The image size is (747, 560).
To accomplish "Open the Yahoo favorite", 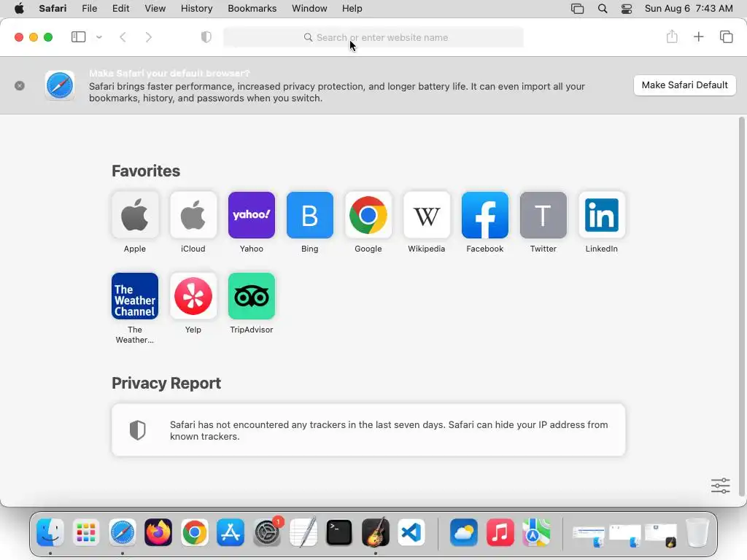I will coord(252,215).
